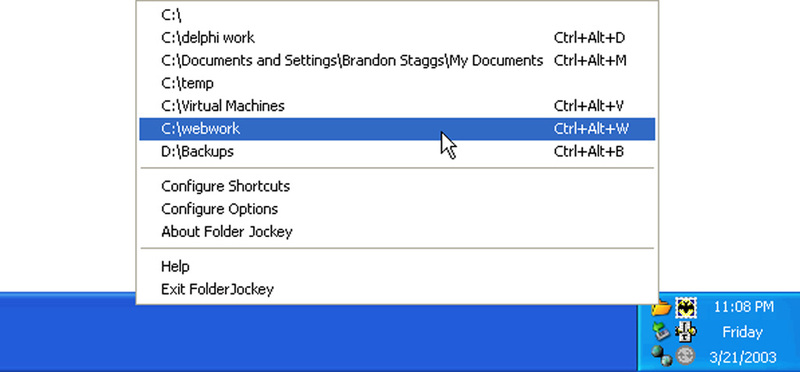The height and width of the screenshot is (372, 800).
Task: Open the C:\temp folder entry
Action: point(397,83)
